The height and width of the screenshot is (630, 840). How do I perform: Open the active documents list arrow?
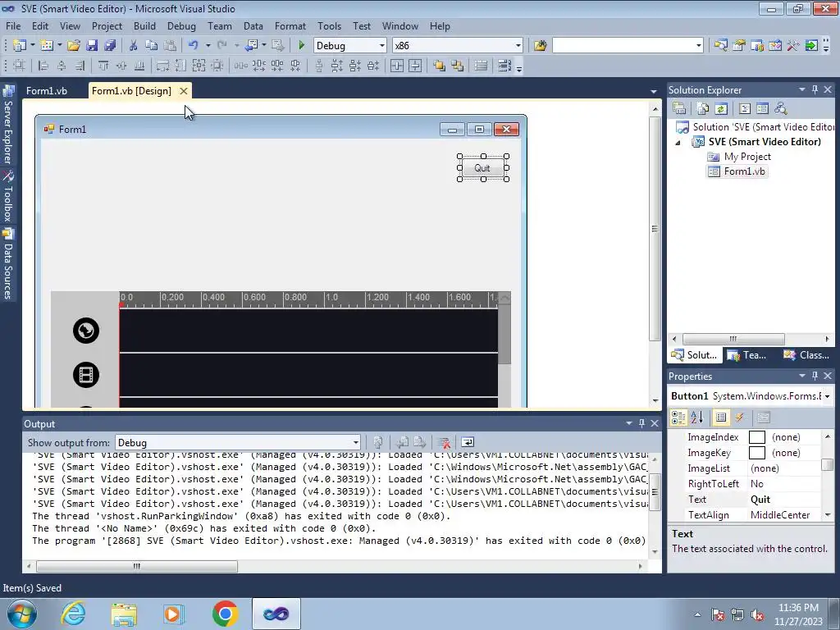(x=654, y=92)
